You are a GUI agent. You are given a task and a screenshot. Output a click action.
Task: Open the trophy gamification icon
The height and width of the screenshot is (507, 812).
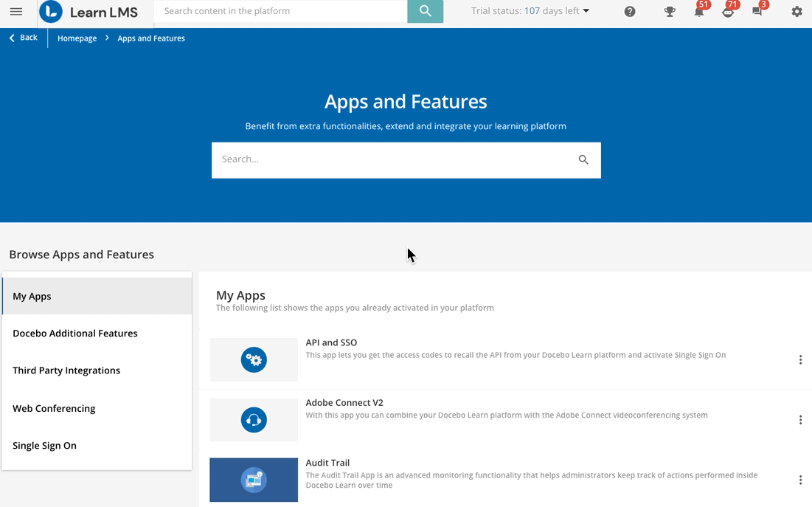point(670,11)
